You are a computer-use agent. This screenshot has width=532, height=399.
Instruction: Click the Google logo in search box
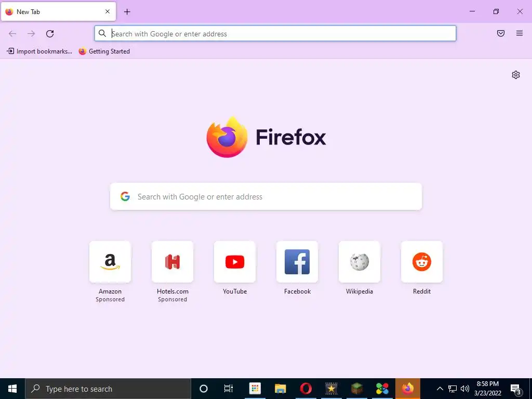click(125, 196)
